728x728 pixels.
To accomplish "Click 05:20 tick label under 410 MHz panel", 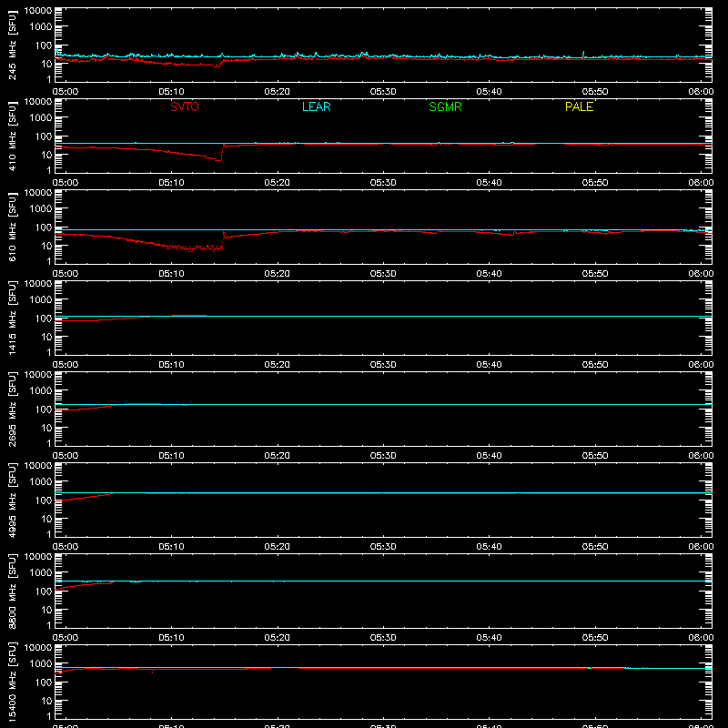I will (278, 183).
